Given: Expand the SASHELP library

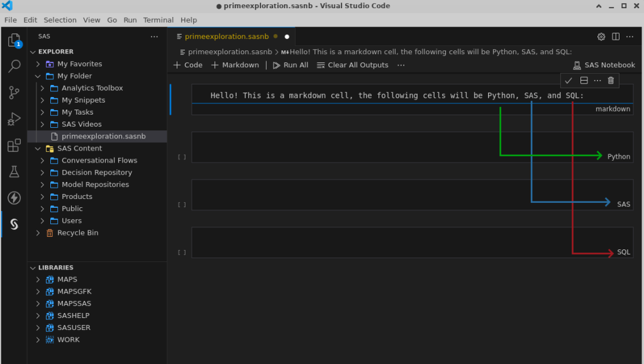Looking at the screenshot, I should tap(38, 316).
